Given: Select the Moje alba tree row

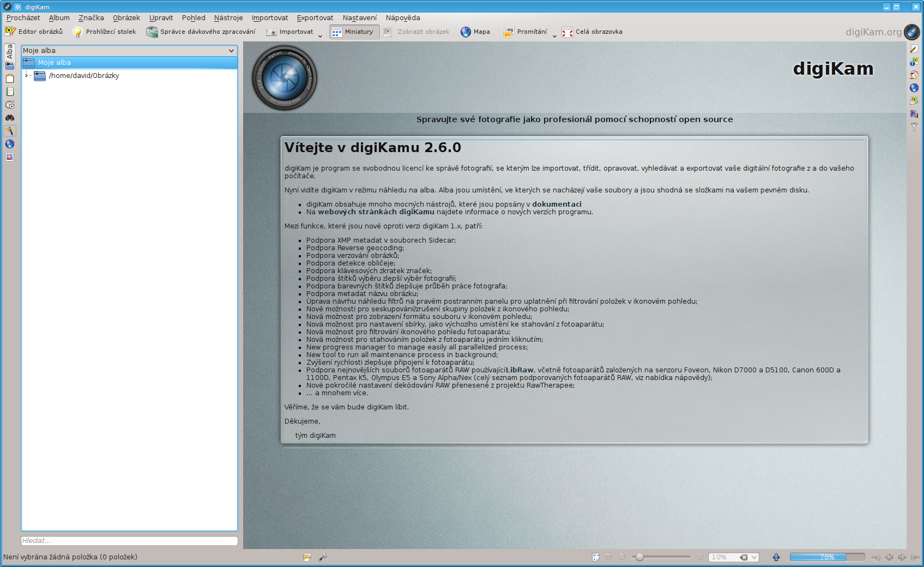Looking at the screenshot, I should tap(129, 63).
